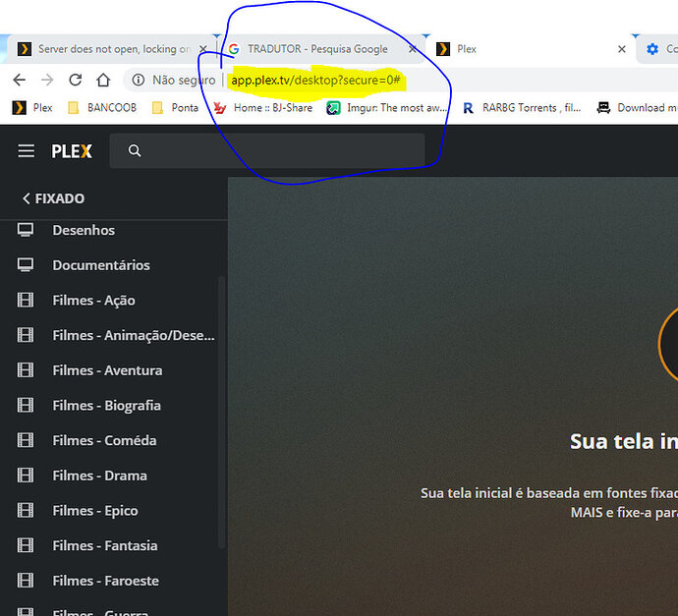Click the film icon for Filmes - Fantasia
678x616 pixels.
click(26, 545)
